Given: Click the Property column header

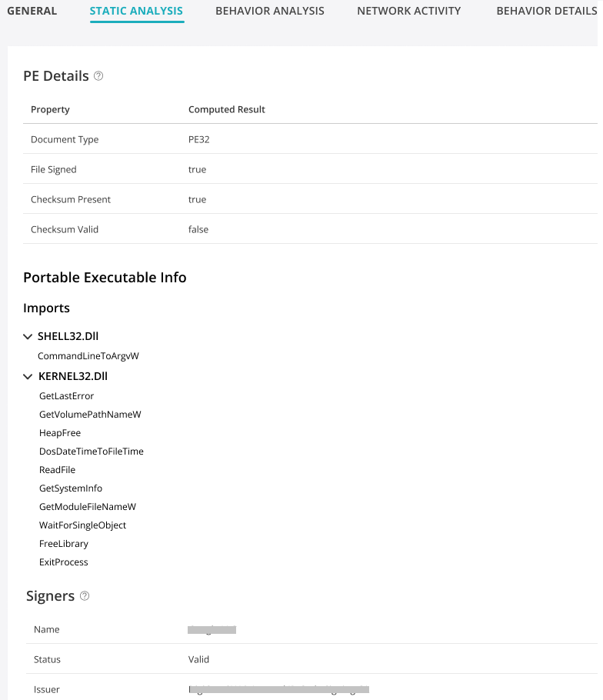Looking at the screenshot, I should click(x=50, y=109).
